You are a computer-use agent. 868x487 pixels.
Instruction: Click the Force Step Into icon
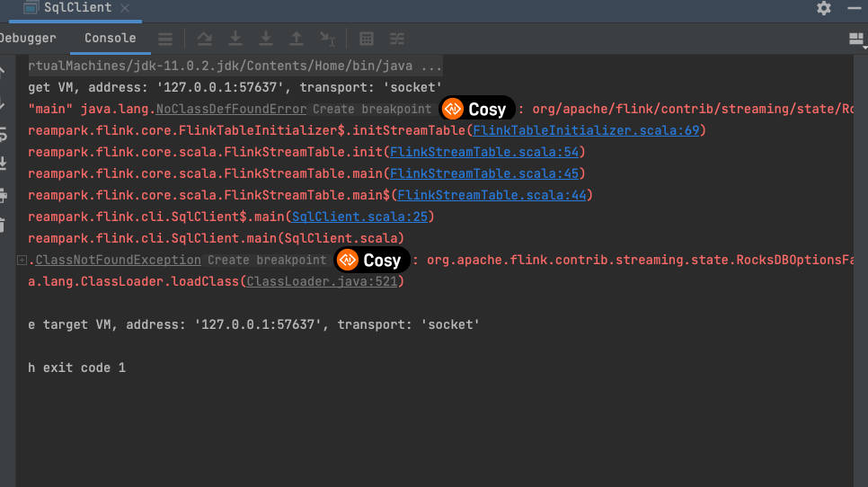pyautogui.click(x=266, y=39)
